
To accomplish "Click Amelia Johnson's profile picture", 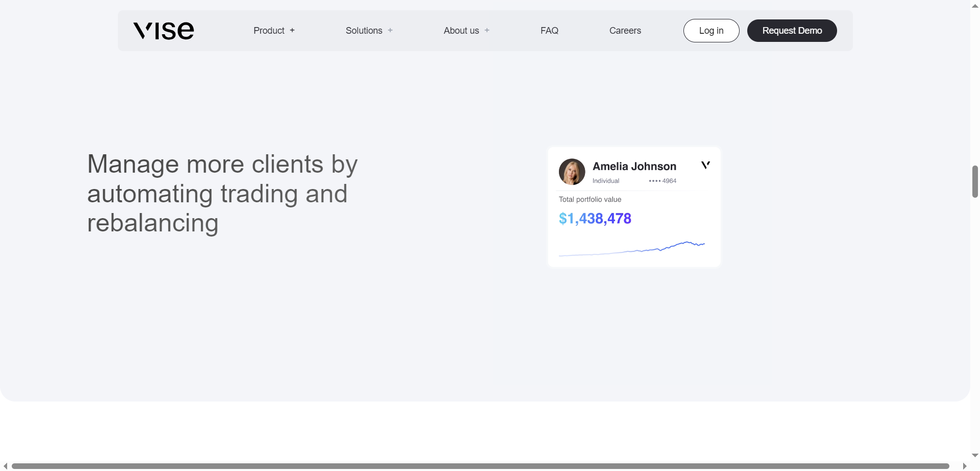I will pos(572,172).
